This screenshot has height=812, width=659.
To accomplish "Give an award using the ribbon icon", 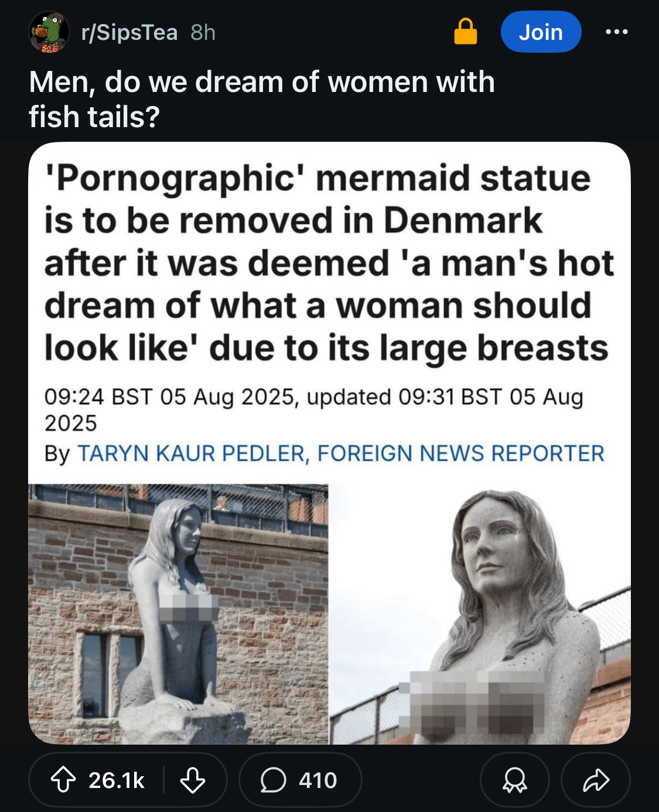I will tap(514, 780).
